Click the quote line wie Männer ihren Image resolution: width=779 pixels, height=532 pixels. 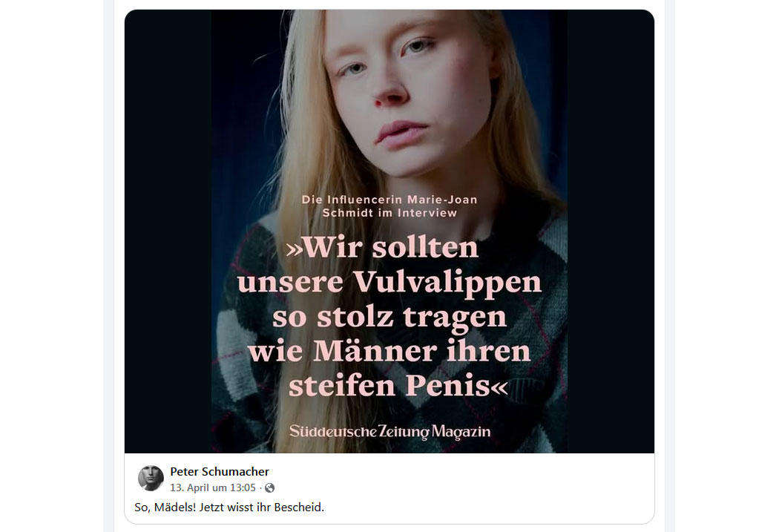pyautogui.click(x=389, y=351)
